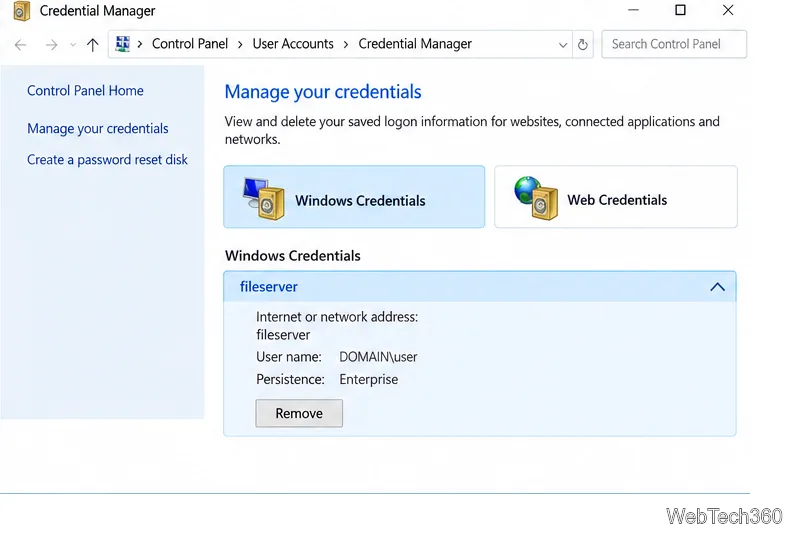Click the Web Credentials globe-safe icon

pos(536,198)
